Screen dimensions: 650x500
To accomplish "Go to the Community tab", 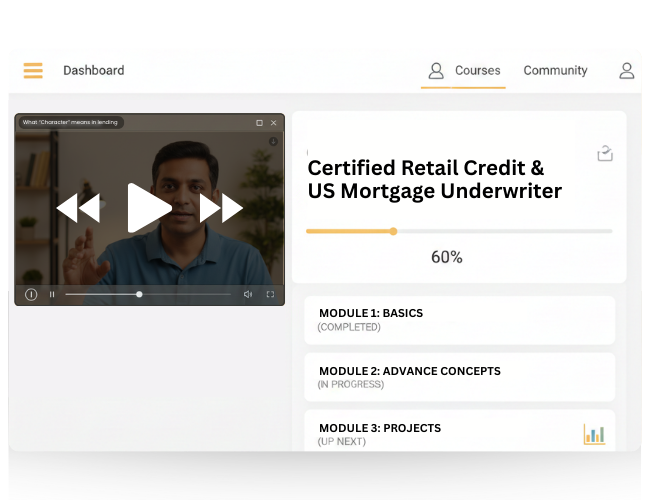I will coord(555,71).
